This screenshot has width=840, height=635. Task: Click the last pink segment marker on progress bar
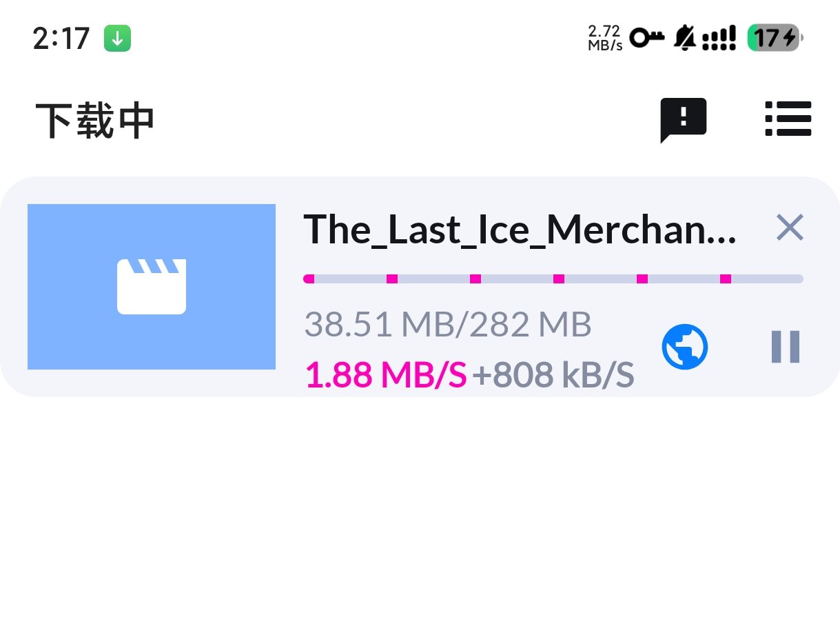pos(726,279)
